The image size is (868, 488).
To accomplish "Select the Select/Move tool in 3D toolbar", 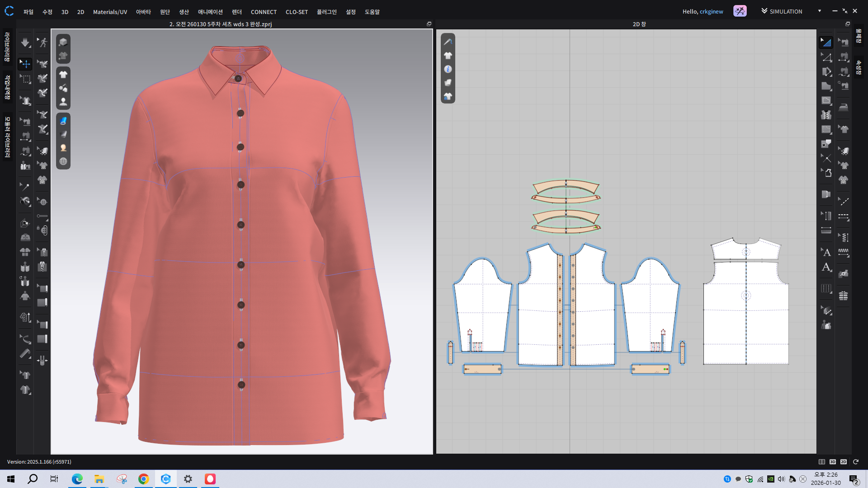I will 25,64.
